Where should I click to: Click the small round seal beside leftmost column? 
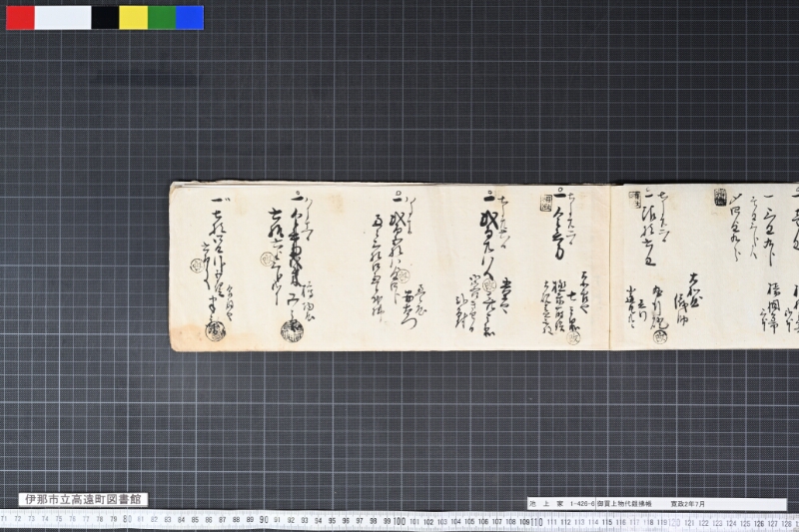pyautogui.click(x=197, y=266)
